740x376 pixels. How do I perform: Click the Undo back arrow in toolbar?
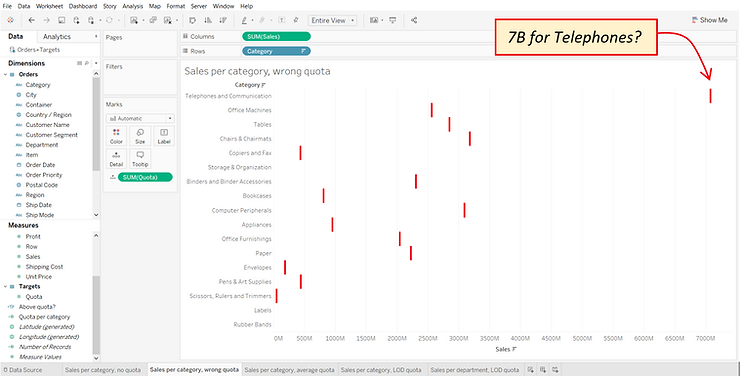32,20
